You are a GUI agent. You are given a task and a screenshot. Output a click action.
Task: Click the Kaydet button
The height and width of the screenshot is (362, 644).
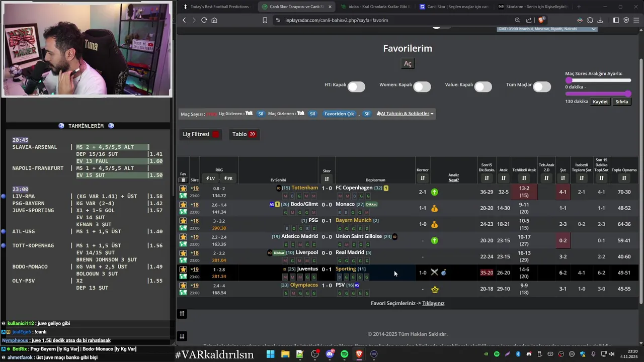coord(600,102)
